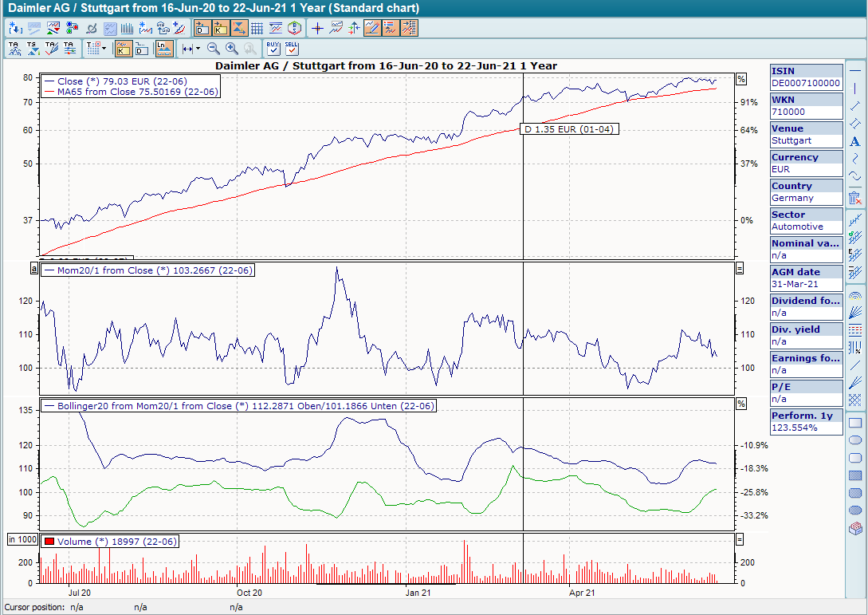The height and width of the screenshot is (615, 868).
Task: Select the filled ellipse shape tool
Action: coord(855,511)
